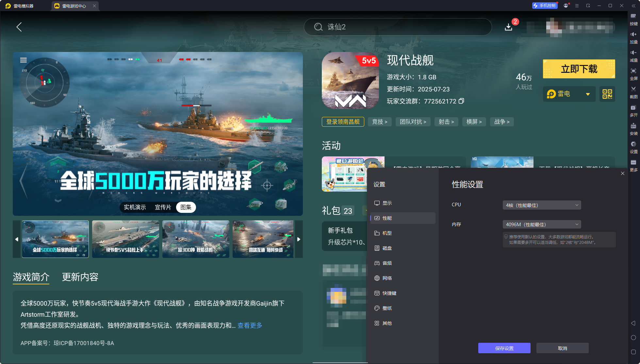
Task: Open the downloads manager icon
Action: point(508,27)
